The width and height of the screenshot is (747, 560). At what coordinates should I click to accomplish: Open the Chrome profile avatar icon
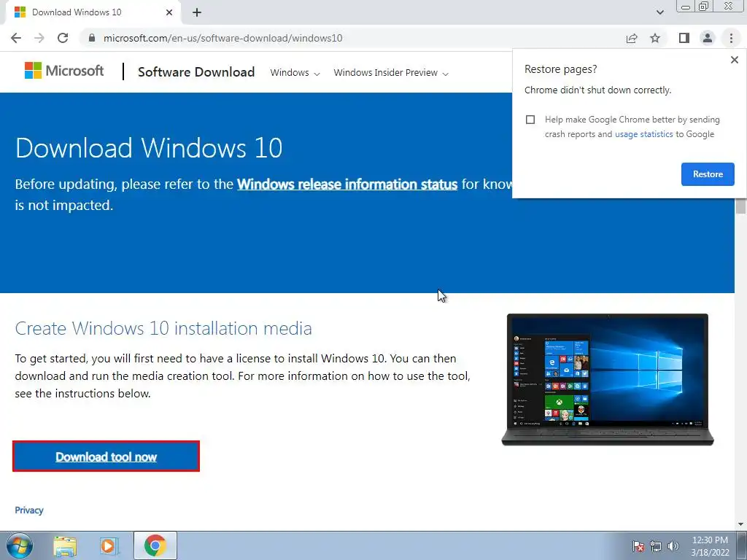[x=708, y=38]
